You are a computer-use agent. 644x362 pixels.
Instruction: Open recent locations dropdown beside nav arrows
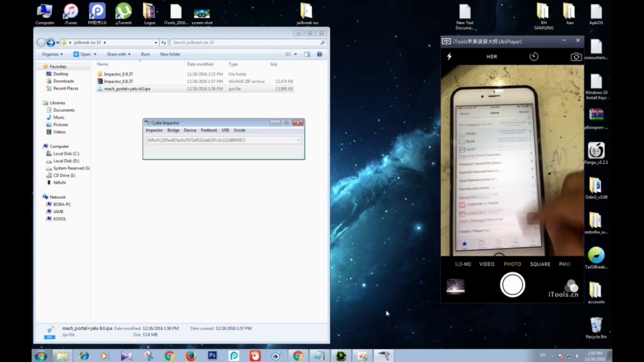58,43
